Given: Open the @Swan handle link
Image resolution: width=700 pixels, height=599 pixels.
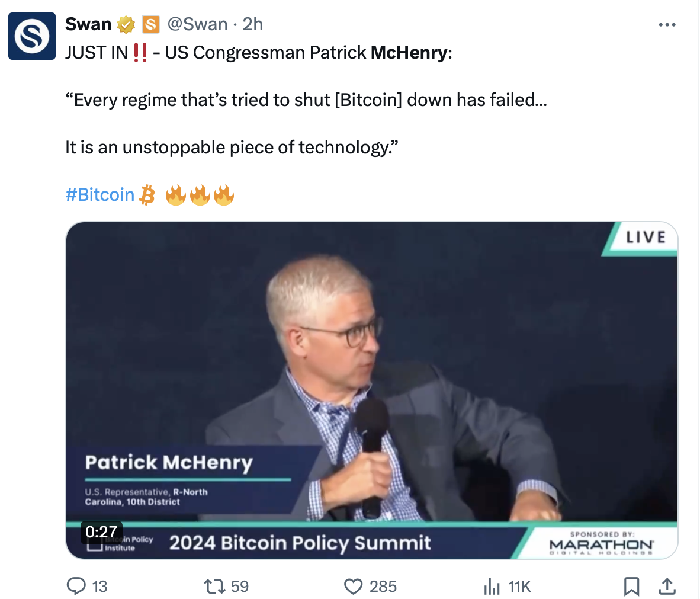Looking at the screenshot, I should [197, 24].
